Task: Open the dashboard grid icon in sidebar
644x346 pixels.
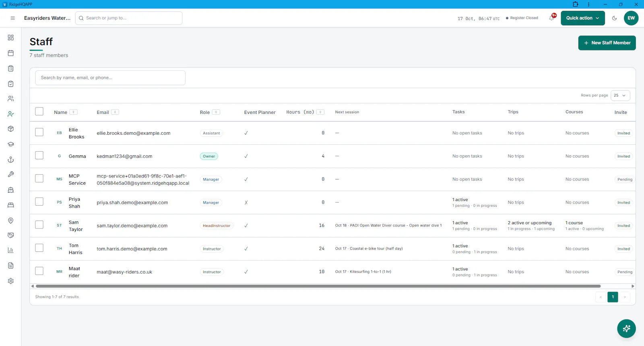Action: tap(11, 37)
